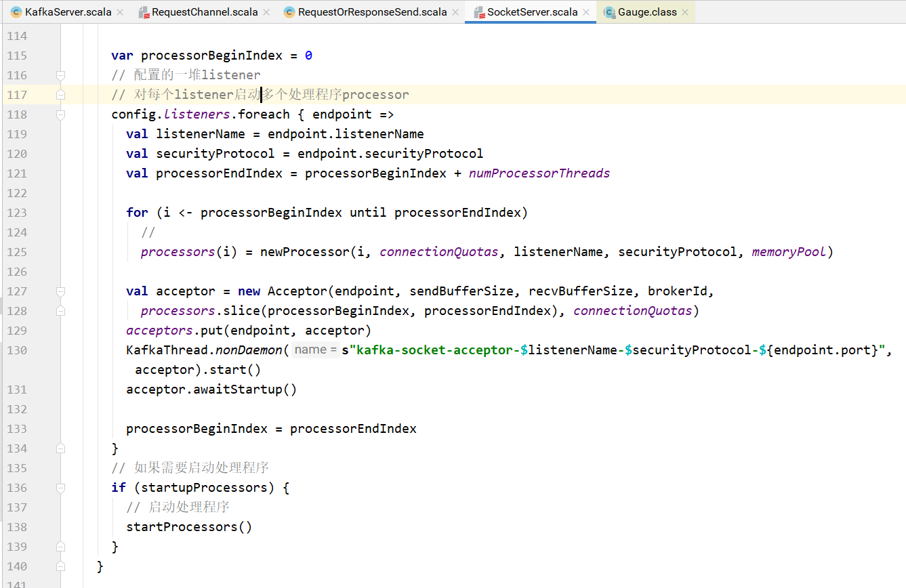Click 'var processorBeginIndex = 0' on line 115

[x=212, y=56]
